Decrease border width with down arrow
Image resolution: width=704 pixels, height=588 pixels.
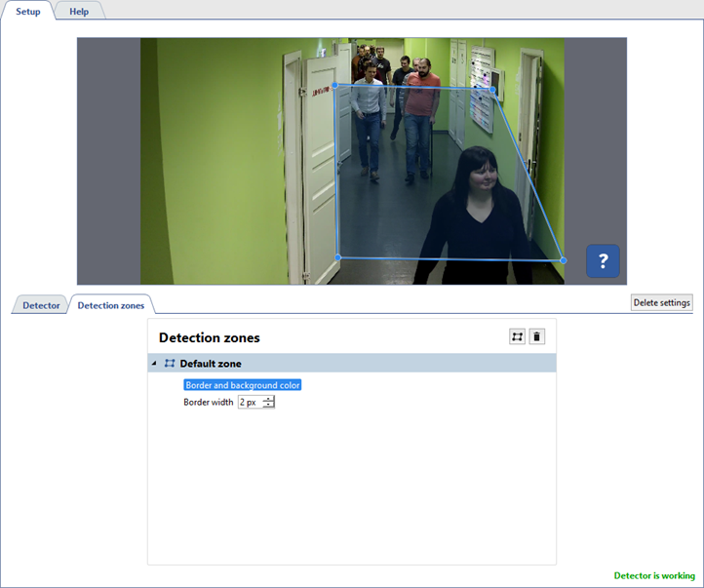pyautogui.click(x=268, y=406)
